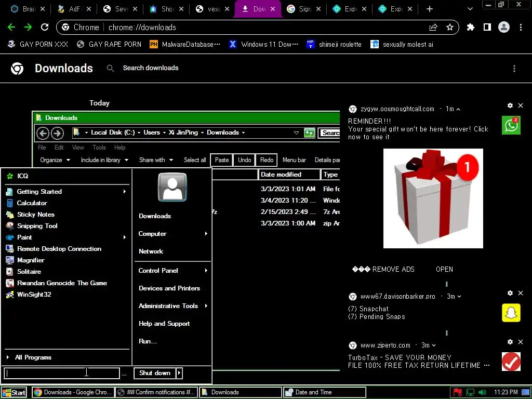Image resolution: width=532 pixels, height=399 pixels.
Task: Open settings gear for davisonbarker notification
Action: click(x=510, y=293)
